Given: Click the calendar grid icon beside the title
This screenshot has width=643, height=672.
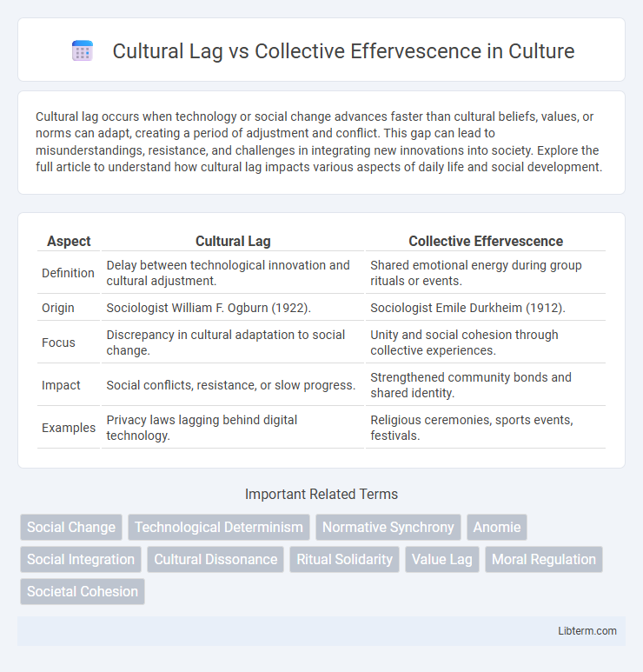Looking at the screenshot, I should click(83, 51).
